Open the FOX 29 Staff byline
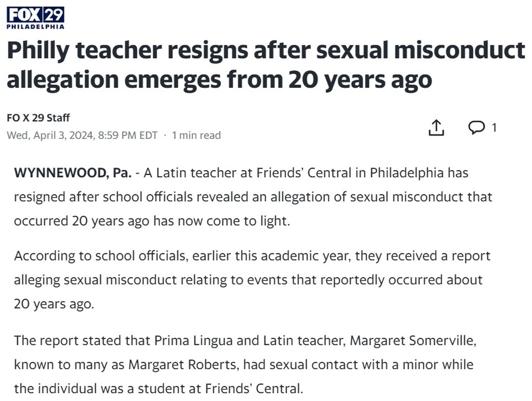Viewport: 532px width, 401px height. pyautogui.click(x=38, y=118)
